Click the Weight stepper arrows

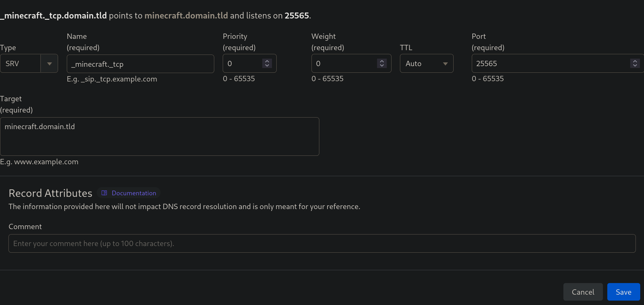click(x=382, y=63)
